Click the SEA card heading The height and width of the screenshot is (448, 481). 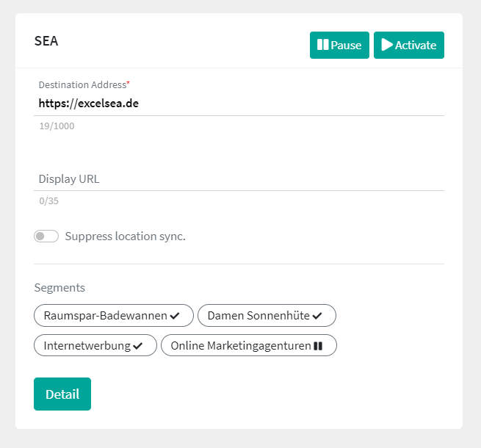click(x=46, y=41)
